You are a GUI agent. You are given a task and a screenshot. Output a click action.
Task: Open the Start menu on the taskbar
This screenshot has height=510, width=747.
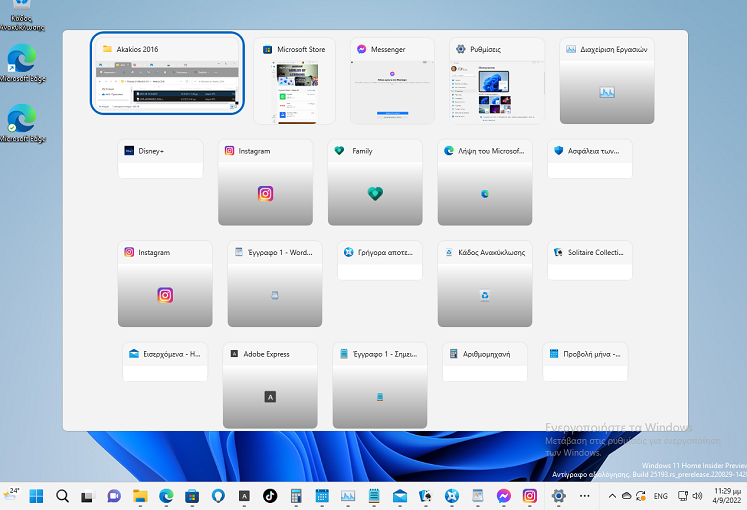[x=36, y=496]
